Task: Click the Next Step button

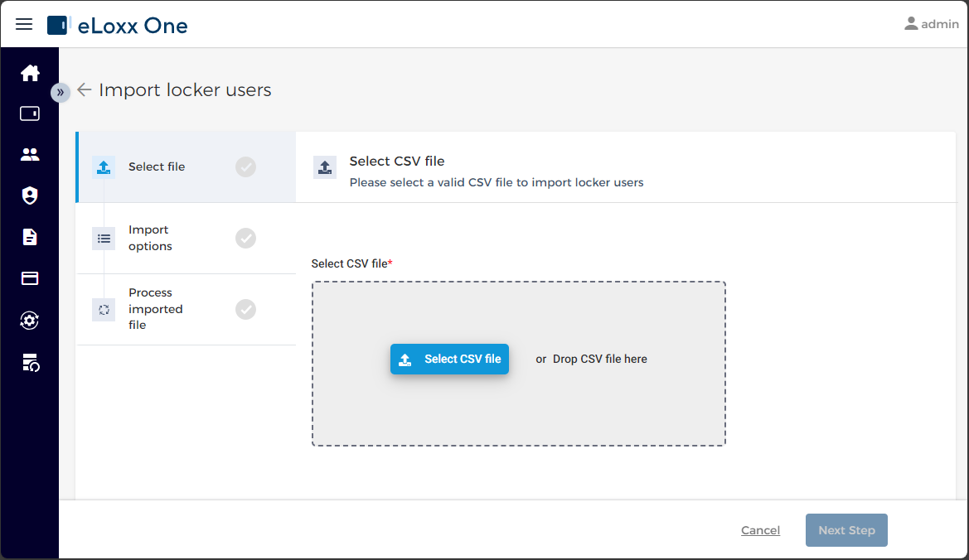Action: [846, 530]
